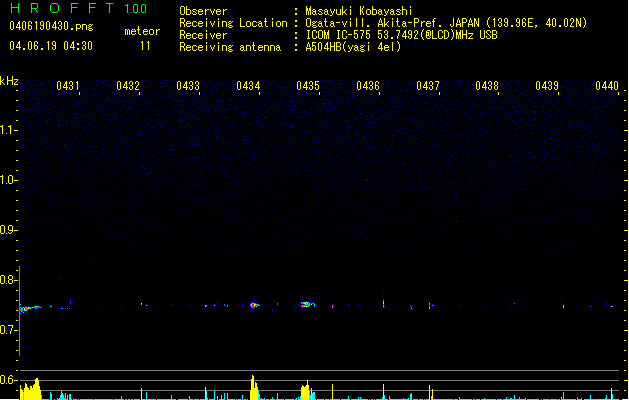This screenshot has height=400, width=629.
Task: Click the 0440 time marker
Action: [607, 86]
